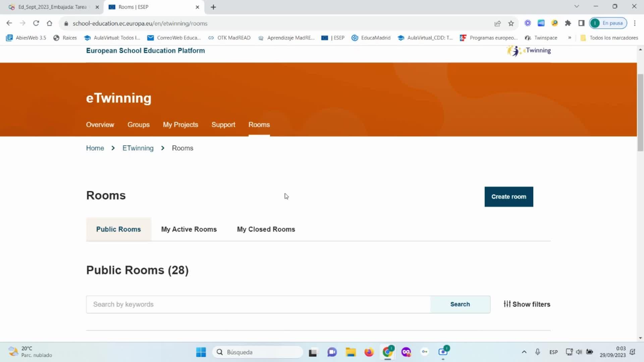Toggle the browser side panel icon

581,23
